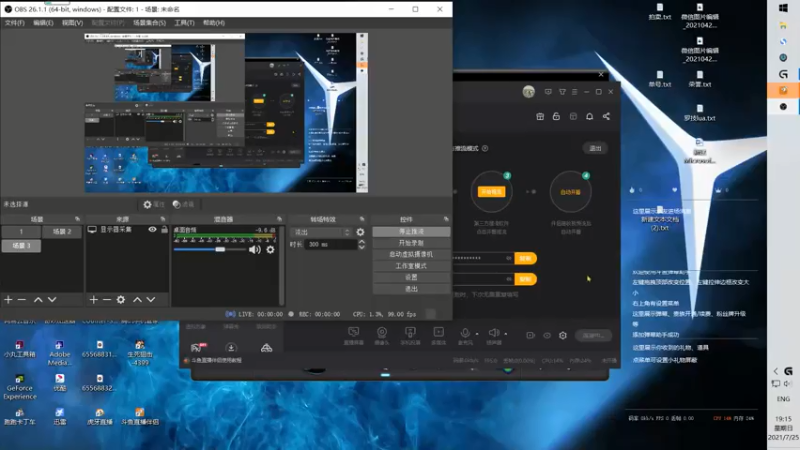Open source 属性 button above scenes panel

click(154, 204)
